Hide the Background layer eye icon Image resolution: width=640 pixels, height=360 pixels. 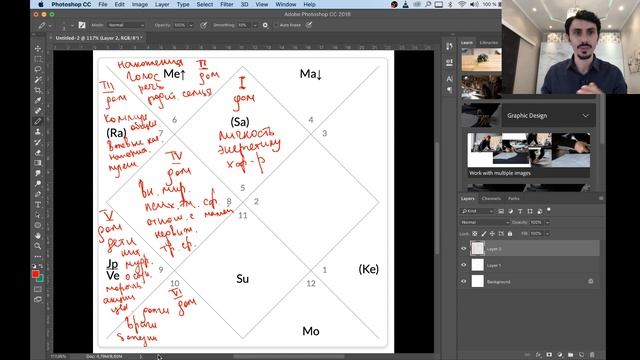(464, 281)
